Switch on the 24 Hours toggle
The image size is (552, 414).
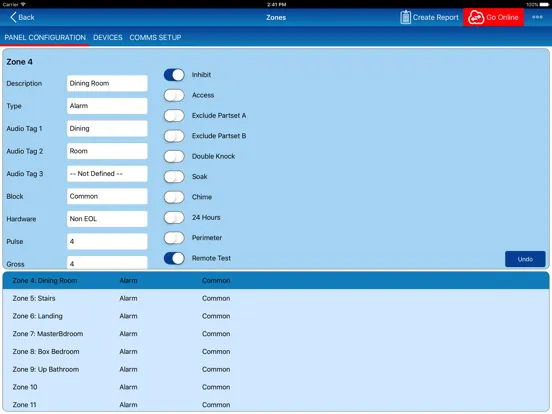pyautogui.click(x=174, y=218)
